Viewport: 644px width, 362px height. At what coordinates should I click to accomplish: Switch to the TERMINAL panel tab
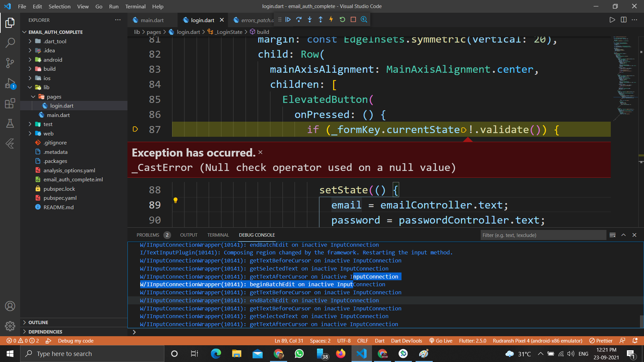coord(218,235)
